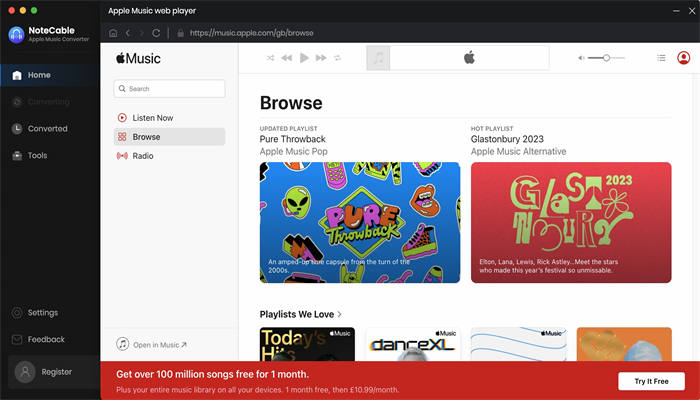The image size is (700, 400).
Task: Click the green macOS zoom button
Action: coord(34,10)
